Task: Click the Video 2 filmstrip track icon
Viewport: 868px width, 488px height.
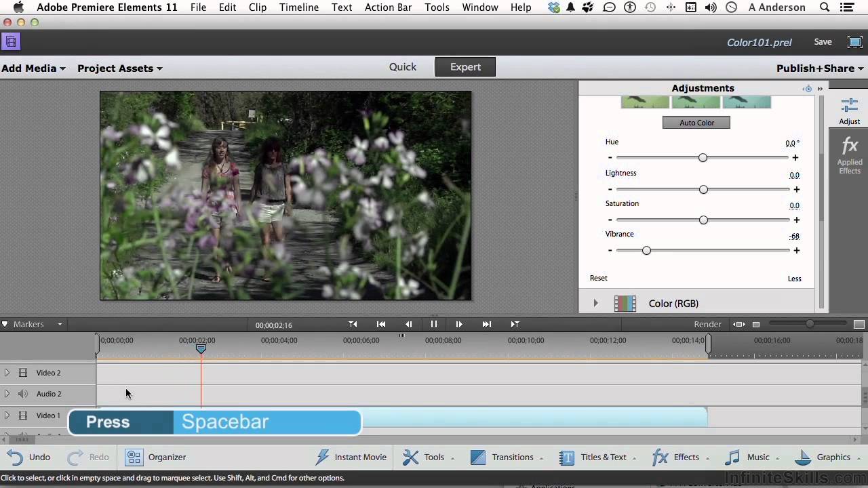Action: click(x=23, y=373)
